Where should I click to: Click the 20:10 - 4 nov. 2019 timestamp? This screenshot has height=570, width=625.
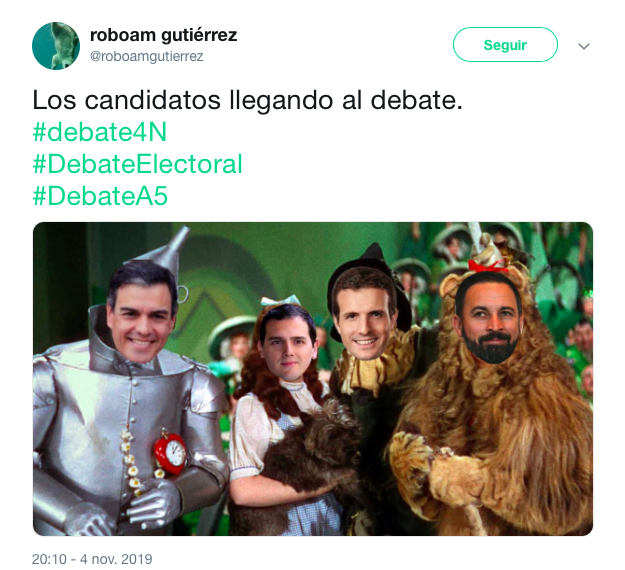(x=92, y=559)
